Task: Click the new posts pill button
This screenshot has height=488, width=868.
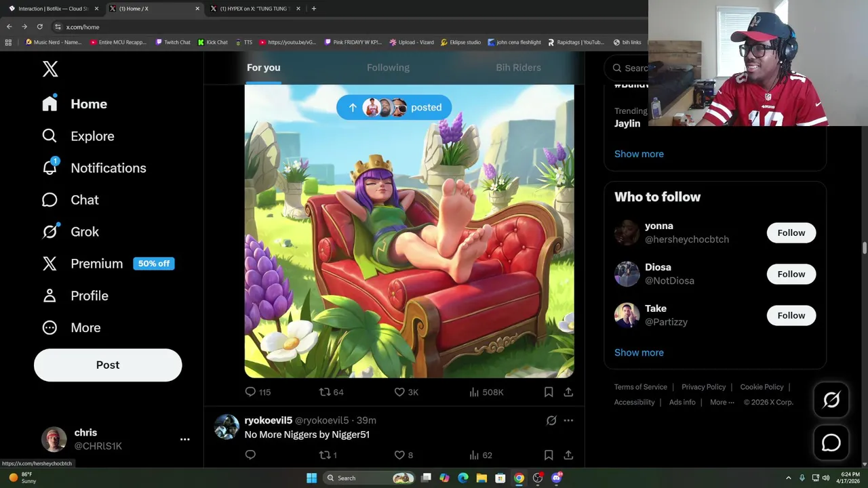Action: pos(394,107)
